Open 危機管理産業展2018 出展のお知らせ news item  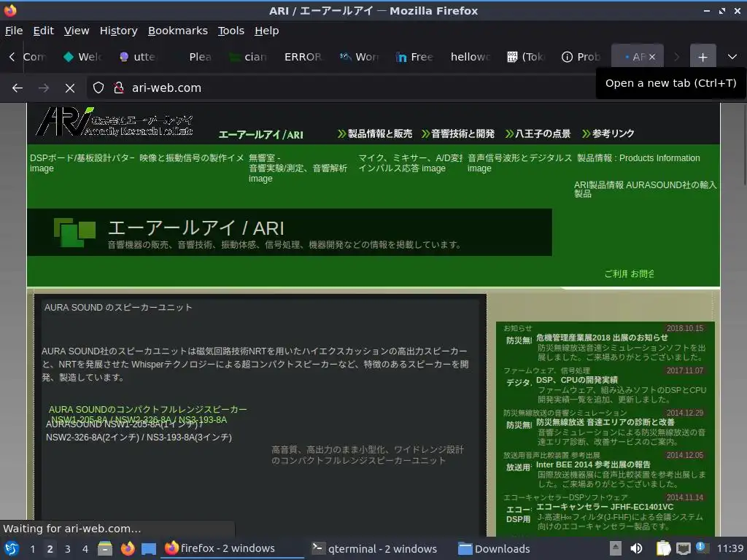[x=602, y=338]
